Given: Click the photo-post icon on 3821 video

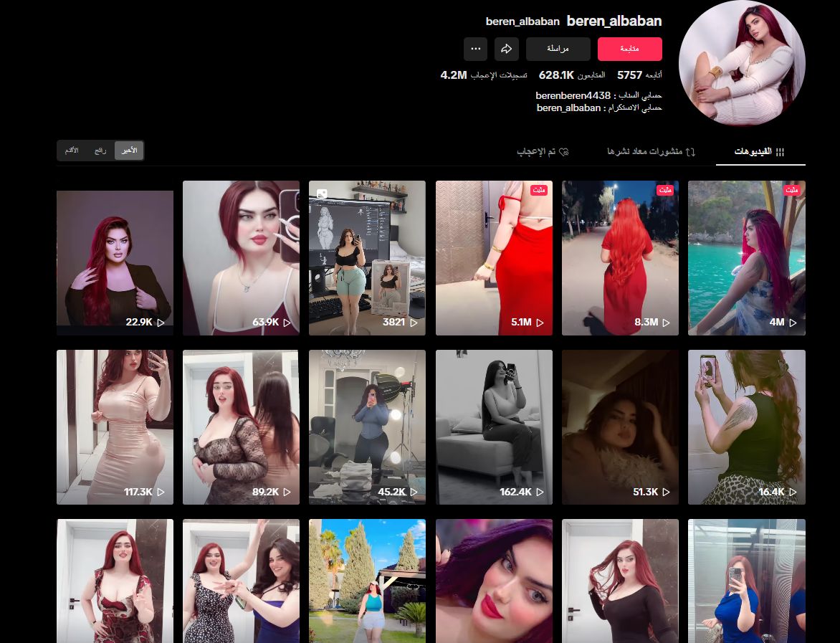Looking at the screenshot, I should point(322,194).
